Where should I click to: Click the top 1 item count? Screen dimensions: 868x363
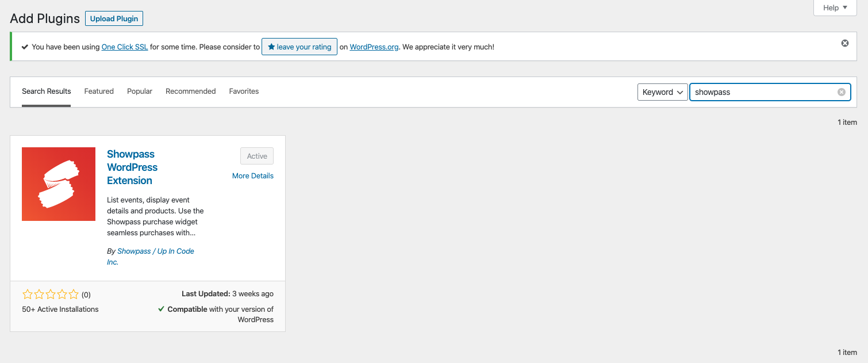[x=847, y=122]
